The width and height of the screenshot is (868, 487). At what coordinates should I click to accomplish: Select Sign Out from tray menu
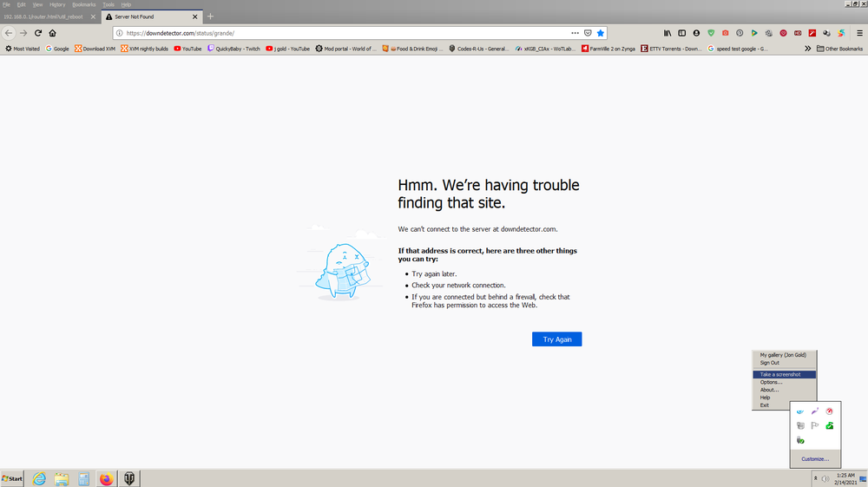click(784, 363)
